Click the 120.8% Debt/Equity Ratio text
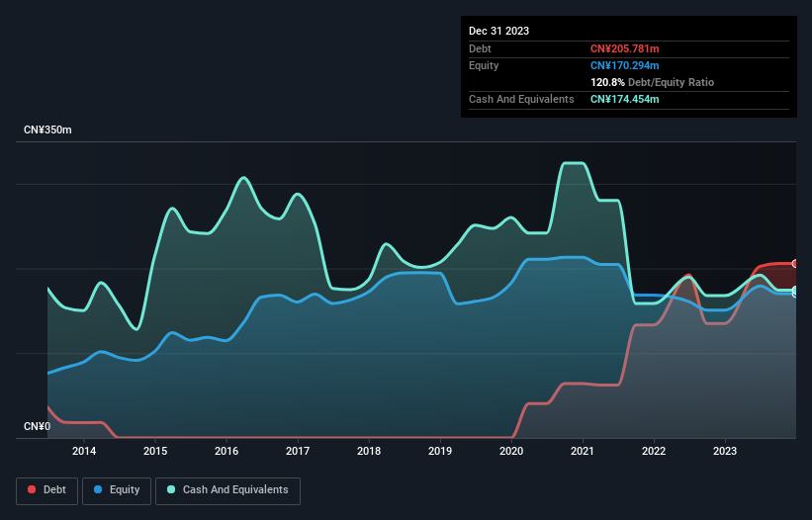 (652, 82)
